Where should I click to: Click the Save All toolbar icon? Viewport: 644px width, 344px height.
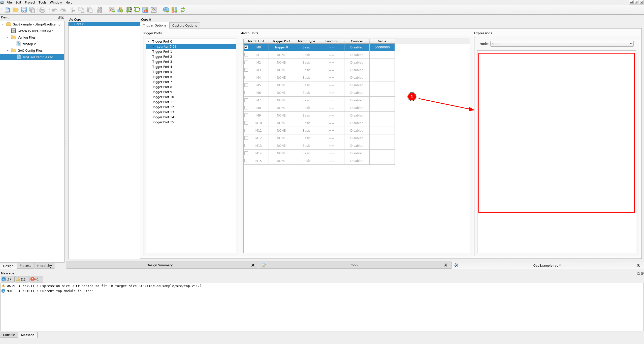tap(32, 10)
